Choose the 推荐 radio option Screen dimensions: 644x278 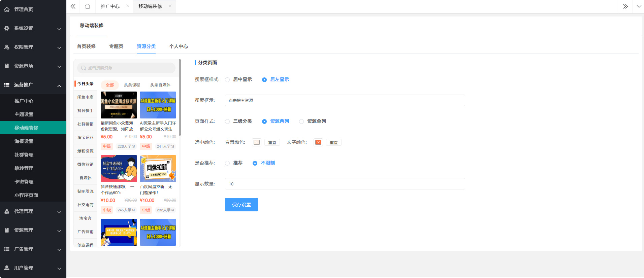coord(228,163)
